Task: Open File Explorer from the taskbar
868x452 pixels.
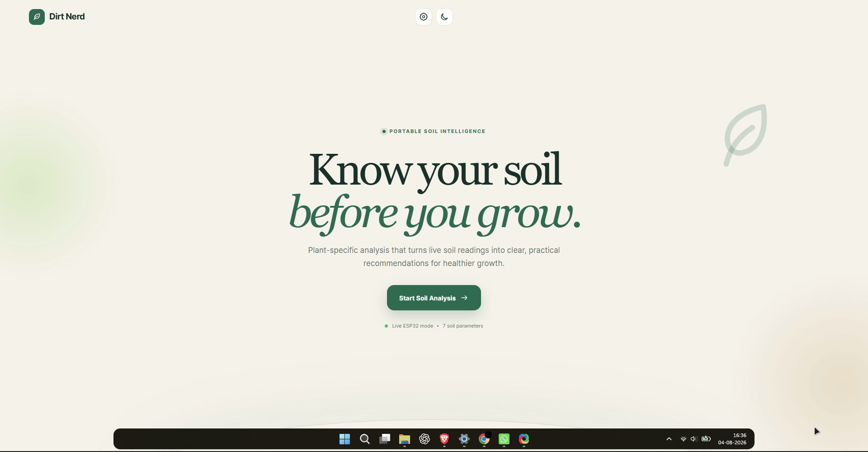Action: [405, 439]
